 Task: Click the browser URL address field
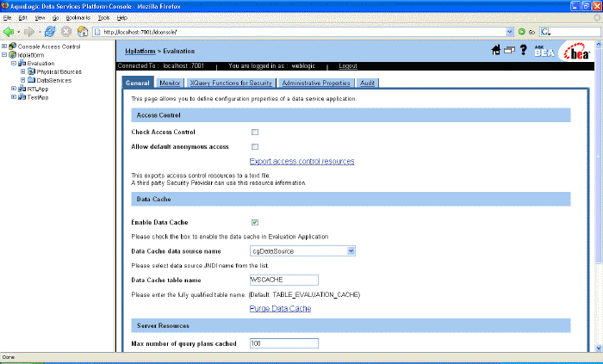[x=304, y=32]
